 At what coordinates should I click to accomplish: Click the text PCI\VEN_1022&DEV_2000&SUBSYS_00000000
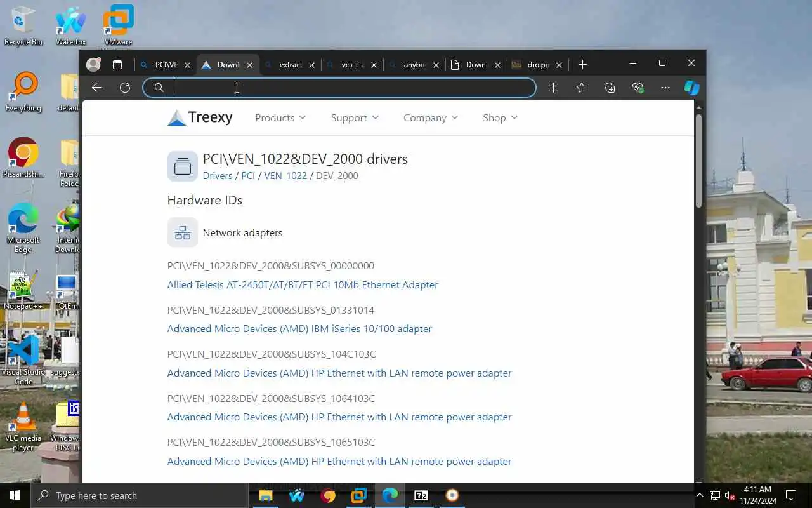coord(271,265)
